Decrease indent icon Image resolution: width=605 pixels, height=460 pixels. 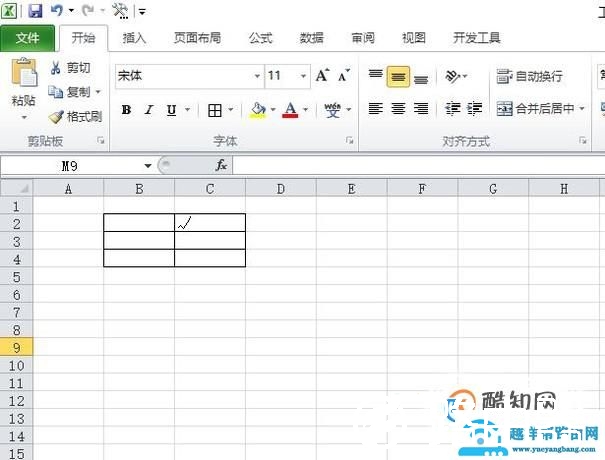tap(453, 109)
